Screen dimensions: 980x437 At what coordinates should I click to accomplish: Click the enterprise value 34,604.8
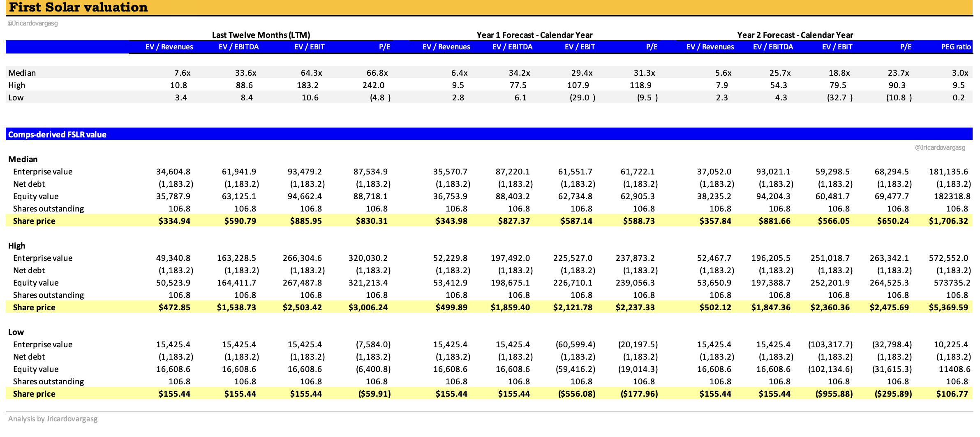tap(173, 172)
